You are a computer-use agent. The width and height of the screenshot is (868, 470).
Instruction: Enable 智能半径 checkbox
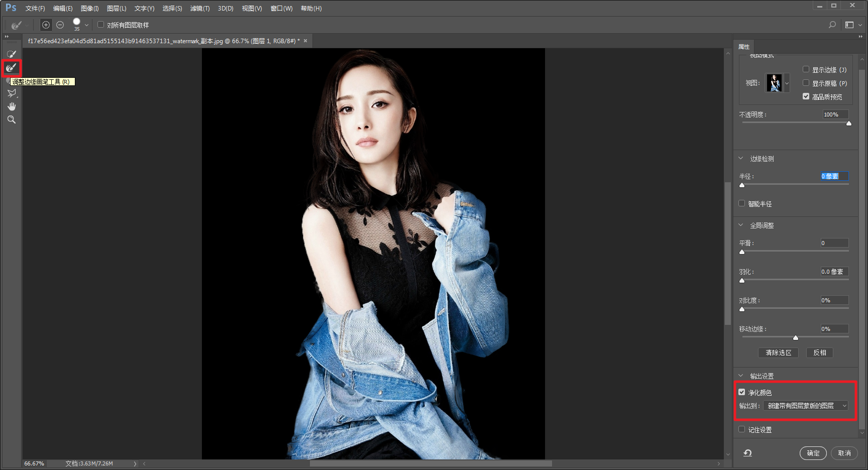(741, 203)
